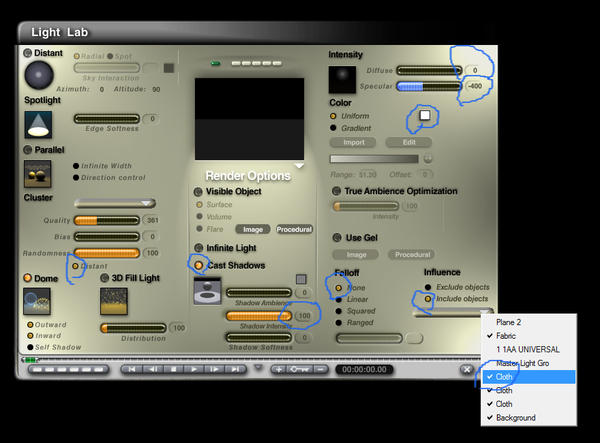Click the small square beside shadow preview
The height and width of the screenshot is (443, 600).
(x=301, y=279)
